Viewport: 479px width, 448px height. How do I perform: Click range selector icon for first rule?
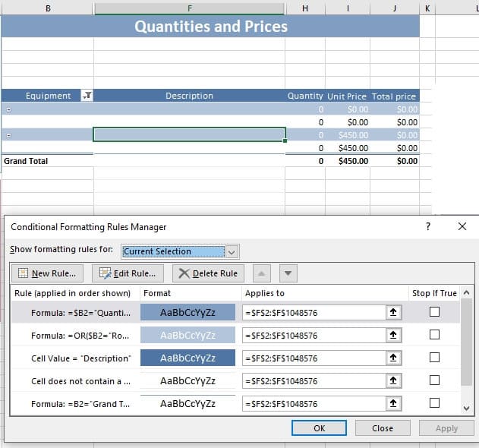[394, 312]
